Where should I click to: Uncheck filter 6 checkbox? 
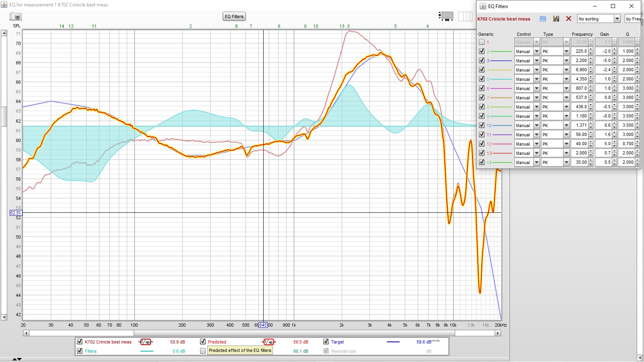coord(482,88)
